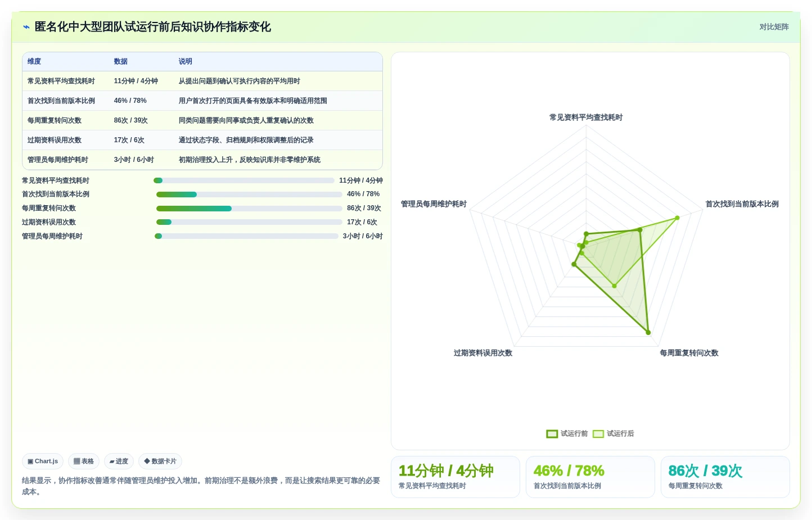
Task: Select table cell 首次找到当前版本比例
Action: click(61, 101)
